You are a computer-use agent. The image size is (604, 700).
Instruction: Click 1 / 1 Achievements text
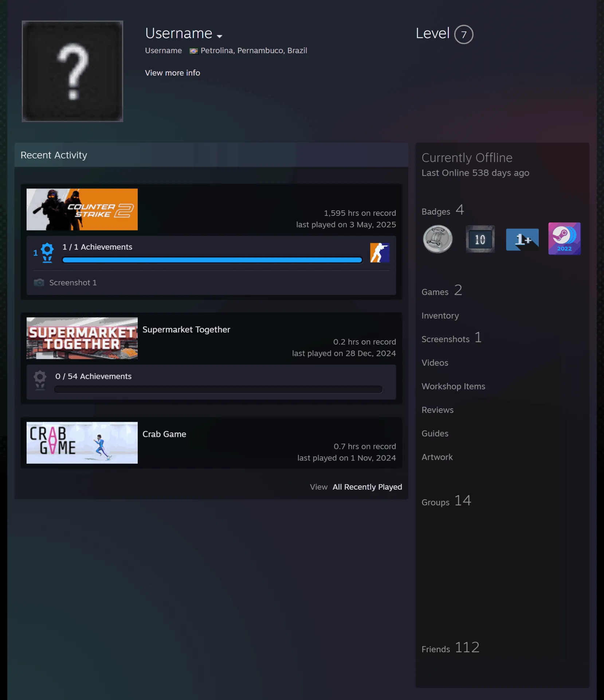pyautogui.click(x=97, y=247)
